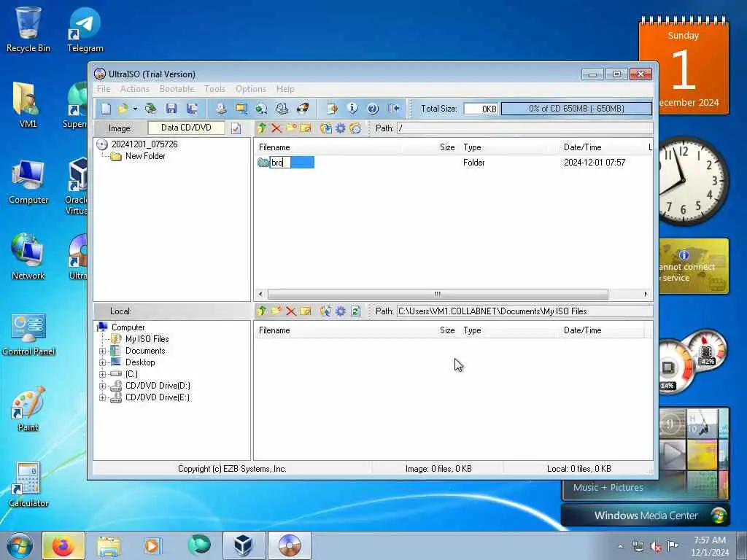The image size is (747, 560).
Task: Expand the Desktop tree node
Action: click(x=102, y=363)
